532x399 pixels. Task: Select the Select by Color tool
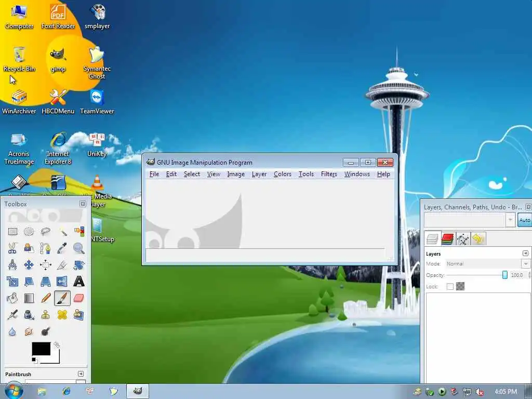point(79,232)
